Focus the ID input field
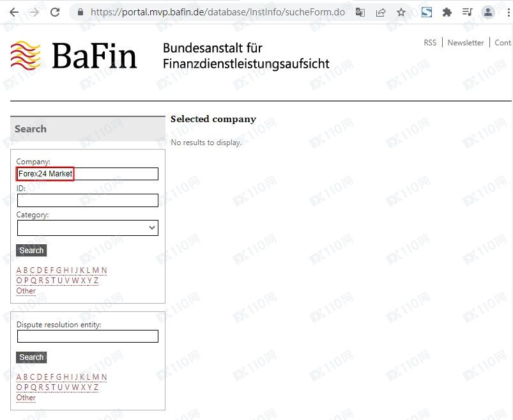The image size is (513, 420). pos(88,201)
